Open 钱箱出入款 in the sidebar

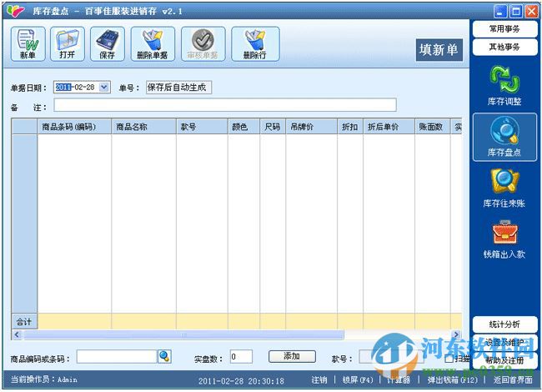504,239
